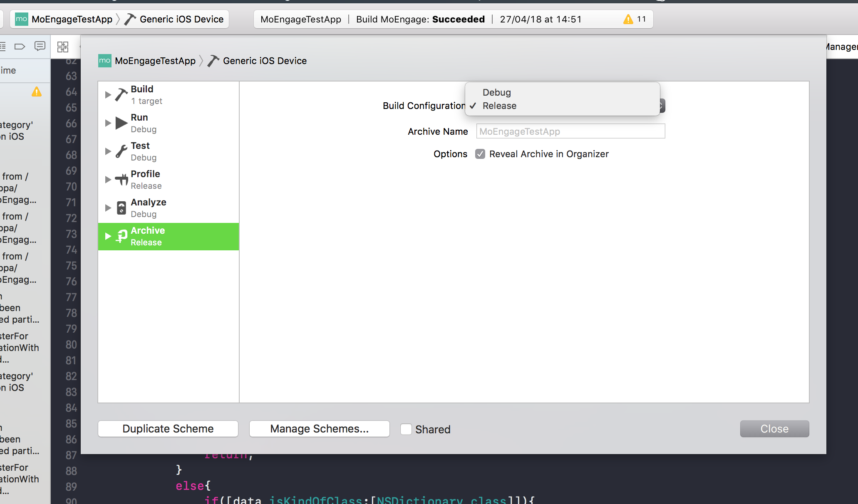Click the Archive Name input field
This screenshot has height=504, width=858.
[x=570, y=131]
